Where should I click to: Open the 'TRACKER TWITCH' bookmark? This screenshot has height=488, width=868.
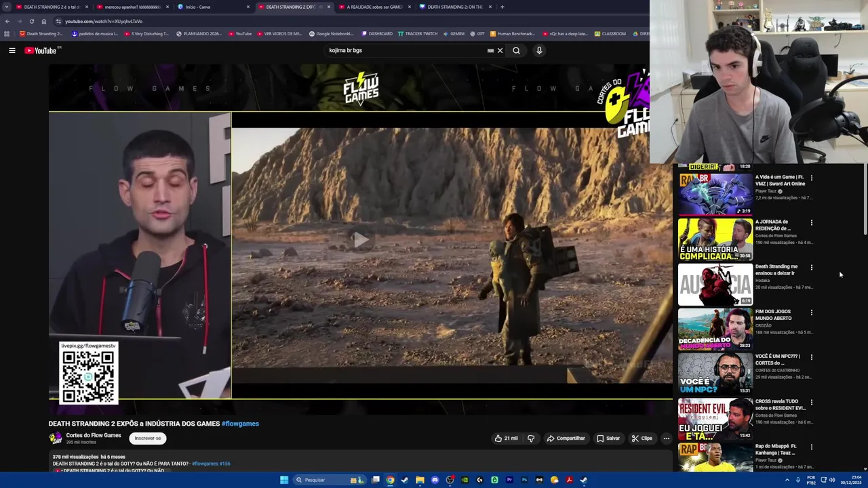(418, 33)
